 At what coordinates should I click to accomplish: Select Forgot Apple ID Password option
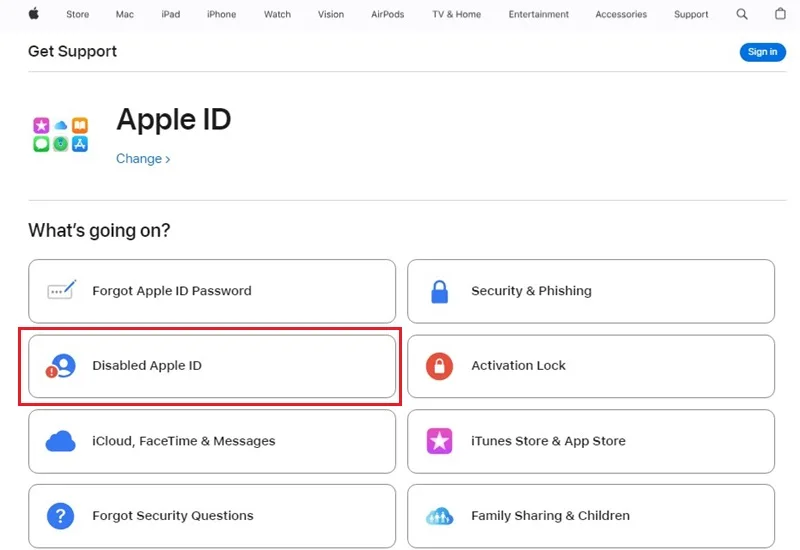tap(212, 291)
